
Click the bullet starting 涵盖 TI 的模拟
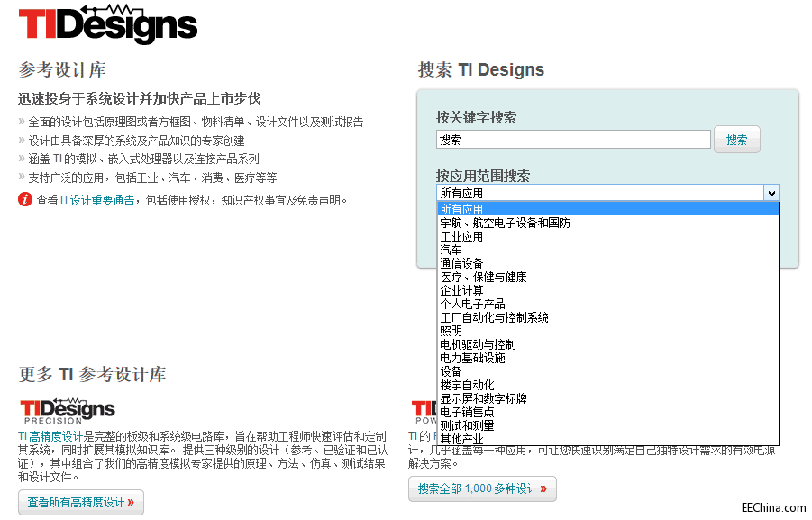[143, 159]
